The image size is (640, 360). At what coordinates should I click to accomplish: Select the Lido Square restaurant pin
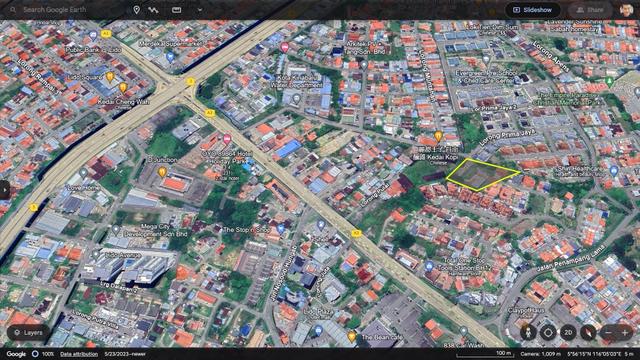110,76
